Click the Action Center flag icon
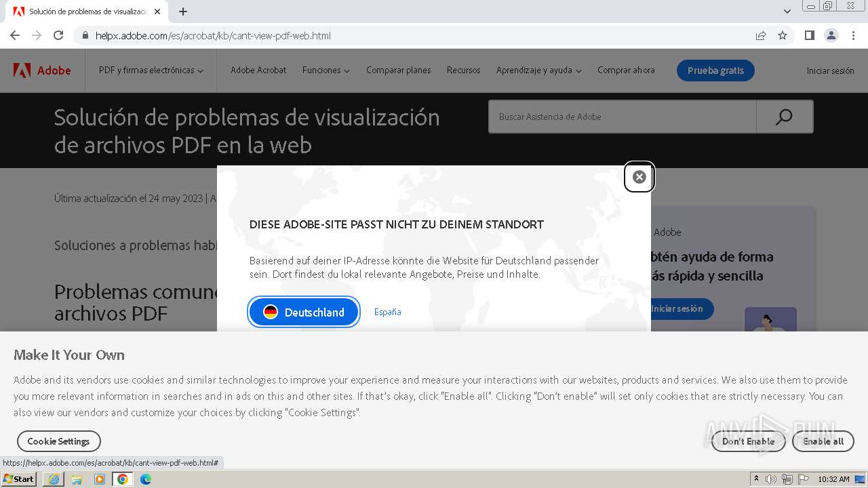The height and width of the screenshot is (488, 868). click(x=804, y=479)
